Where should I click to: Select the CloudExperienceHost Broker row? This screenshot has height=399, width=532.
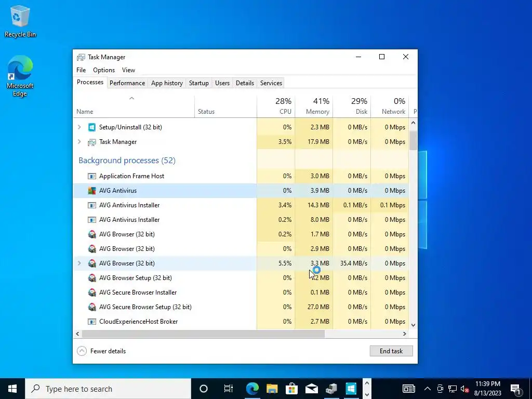[x=241, y=322]
